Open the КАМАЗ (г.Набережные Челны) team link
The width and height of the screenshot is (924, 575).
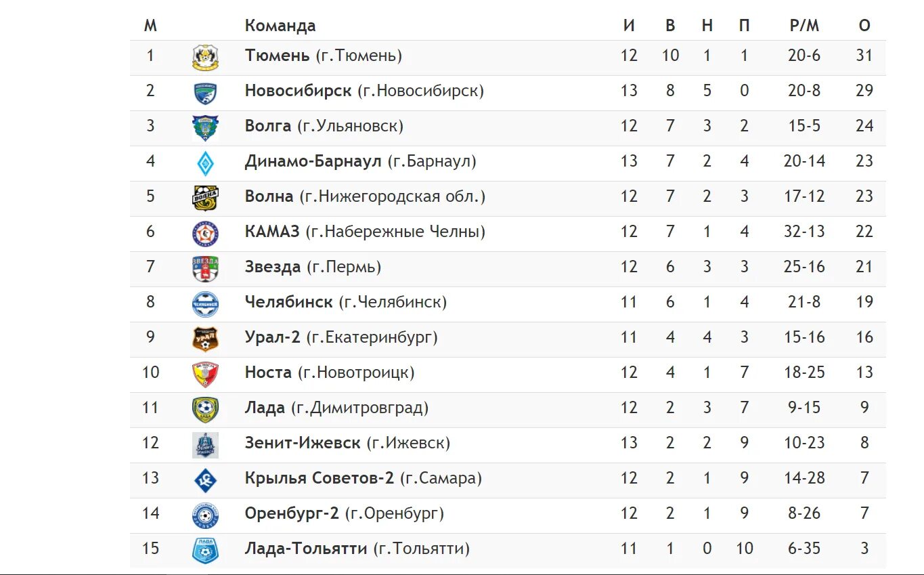[366, 232]
